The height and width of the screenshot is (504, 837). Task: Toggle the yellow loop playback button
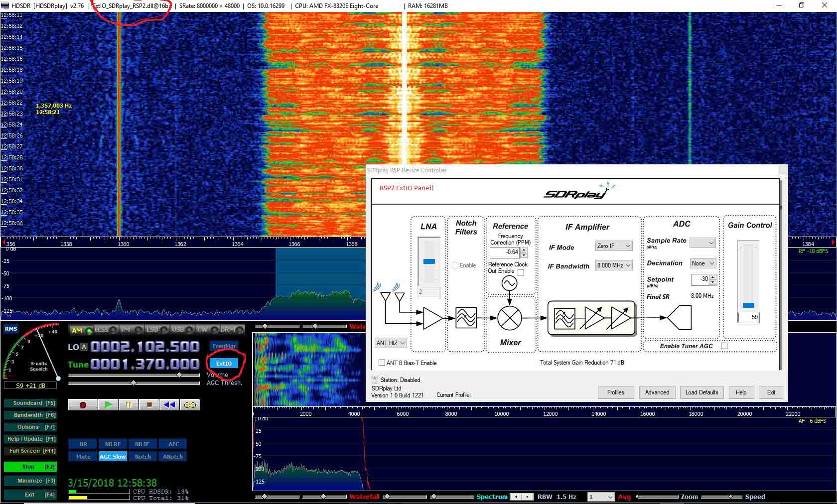190,405
